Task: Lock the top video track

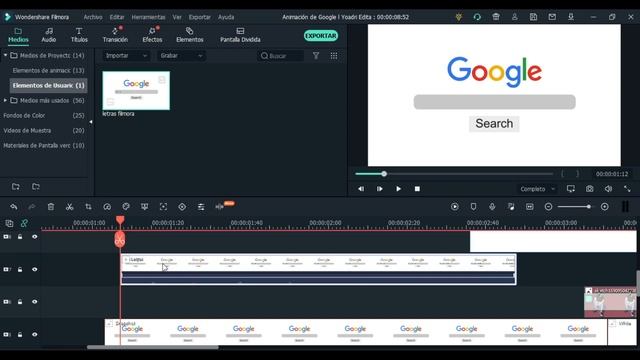Action: click(20, 237)
